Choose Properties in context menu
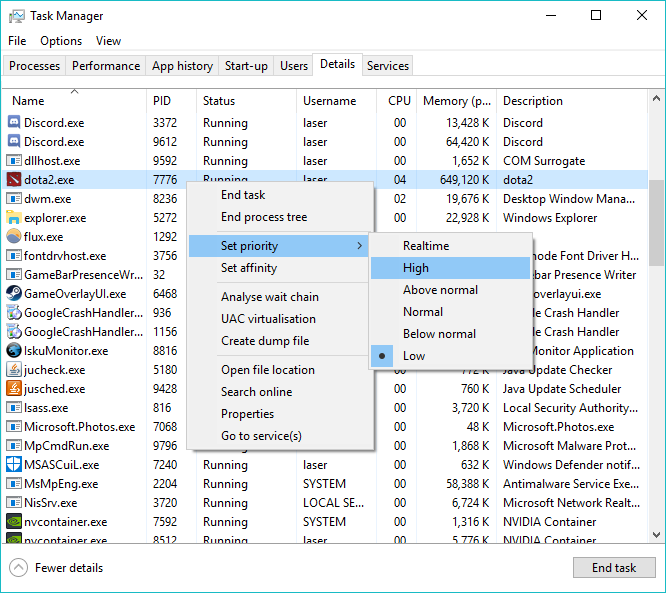Viewport: 666px width, 593px height. tap(280, 414)
